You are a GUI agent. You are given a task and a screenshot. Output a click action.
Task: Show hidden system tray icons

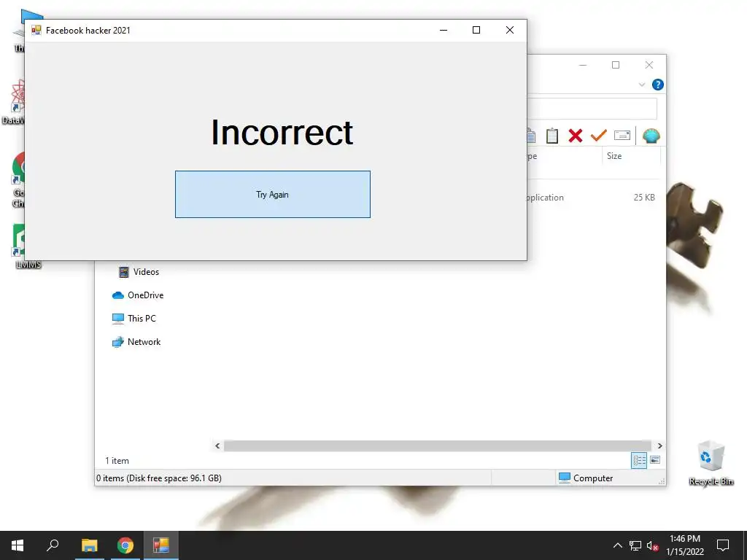[617, 545]
